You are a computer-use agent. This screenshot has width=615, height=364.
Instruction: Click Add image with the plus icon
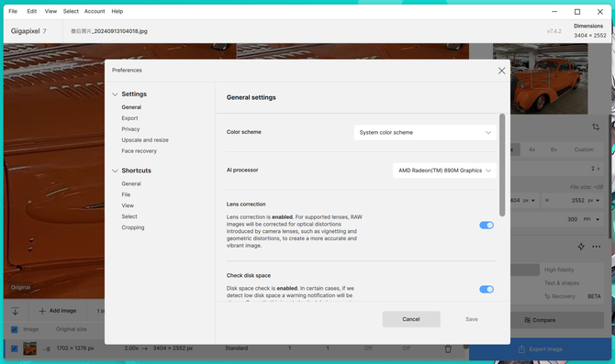(58, 311)
